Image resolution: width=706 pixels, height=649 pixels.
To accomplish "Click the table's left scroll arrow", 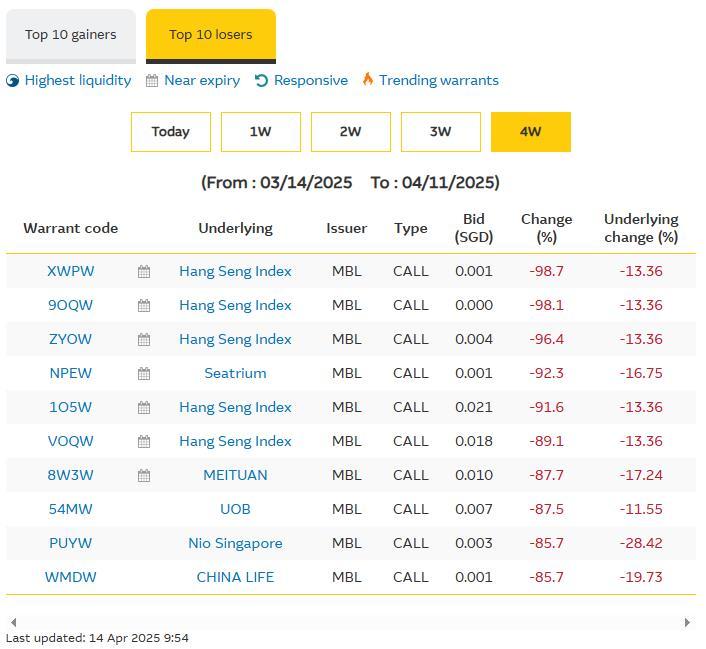I will coord(14,622).
